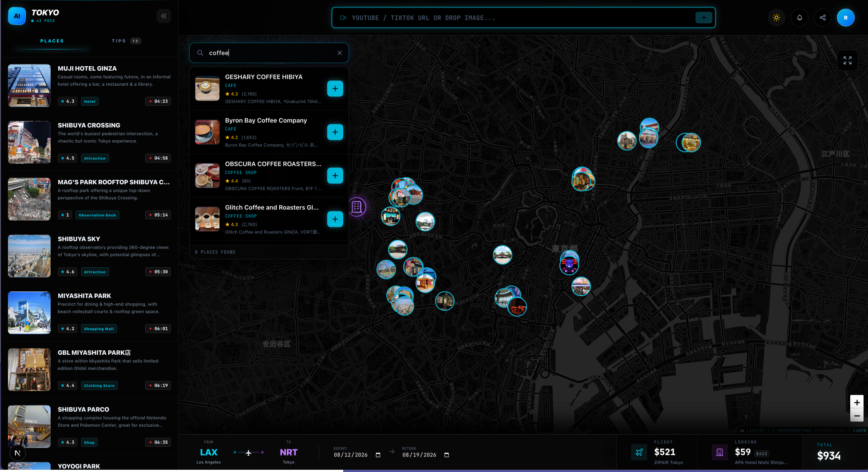Viewport: 868px width, 472px height.
Task: Open the purple transit marker on the map
Action: 357,207
